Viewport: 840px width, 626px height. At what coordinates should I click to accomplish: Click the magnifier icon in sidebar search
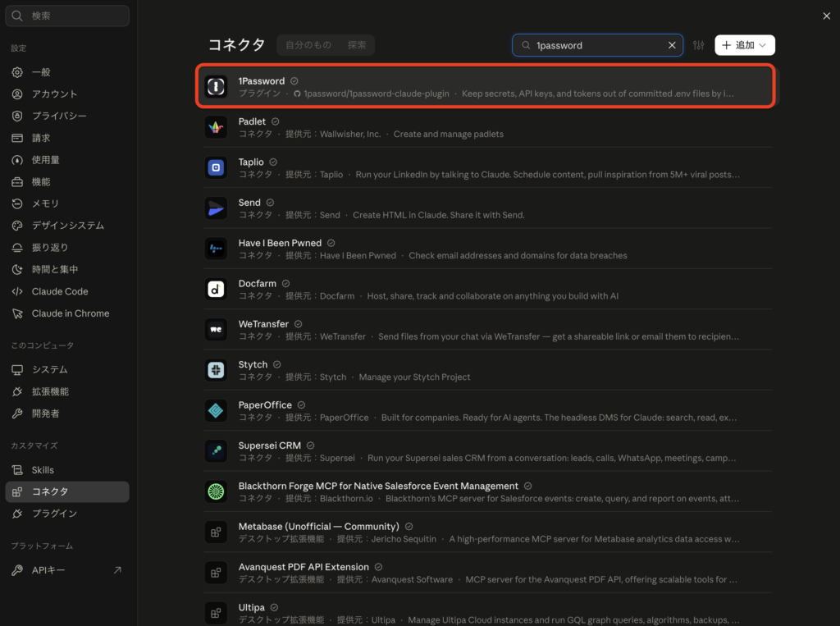pyautogui.click(x=17, y=16)
